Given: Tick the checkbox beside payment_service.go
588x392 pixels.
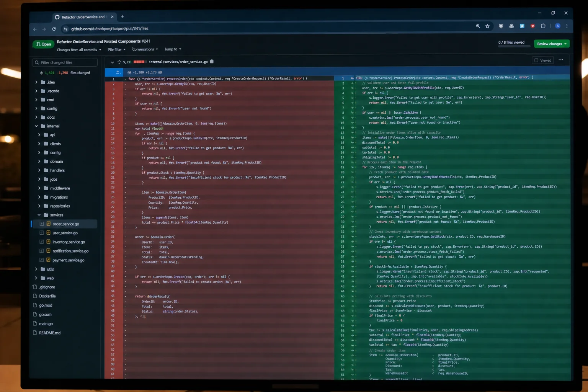Looking at the screenshot, I should click(x=42, y=260).
